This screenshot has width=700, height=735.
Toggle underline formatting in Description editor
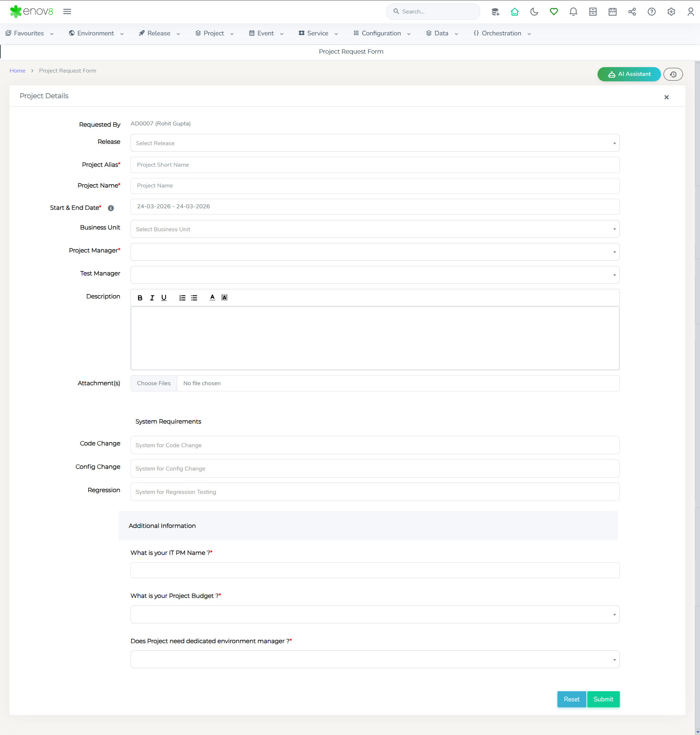click(164, 298)
